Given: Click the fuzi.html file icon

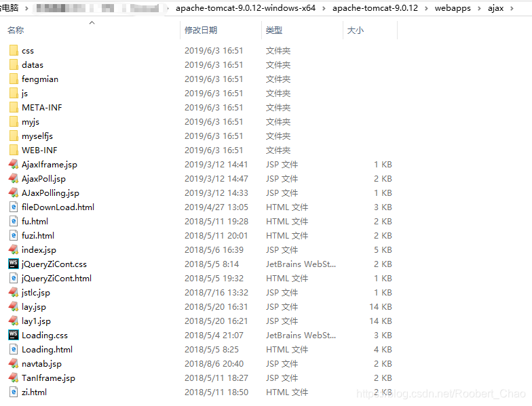Looking at the screenshot, I should 14,236.
